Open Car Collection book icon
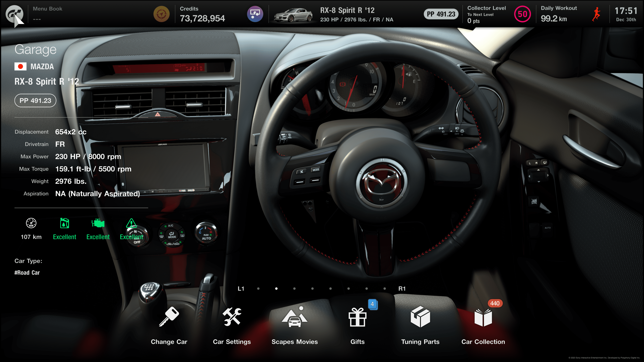The height and width of the screenshot is (362, 644). [483, 318]
